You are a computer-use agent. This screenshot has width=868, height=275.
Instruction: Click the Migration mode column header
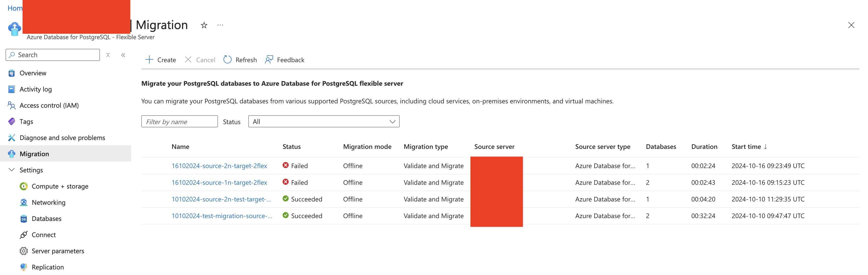click(x=367, y=146)
